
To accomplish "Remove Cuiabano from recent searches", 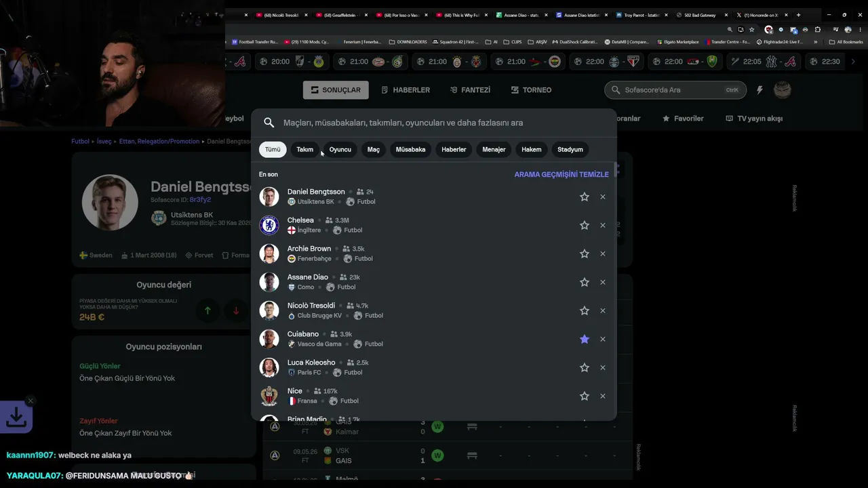I will click(x=603, y=339).
